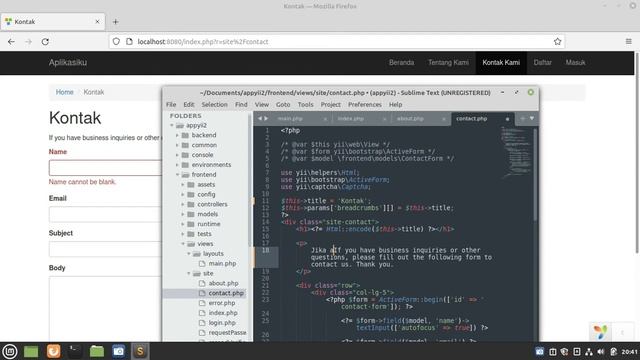Collapse the site folder in sidebar
Viewport: 640px width, 360px height.
189,273
